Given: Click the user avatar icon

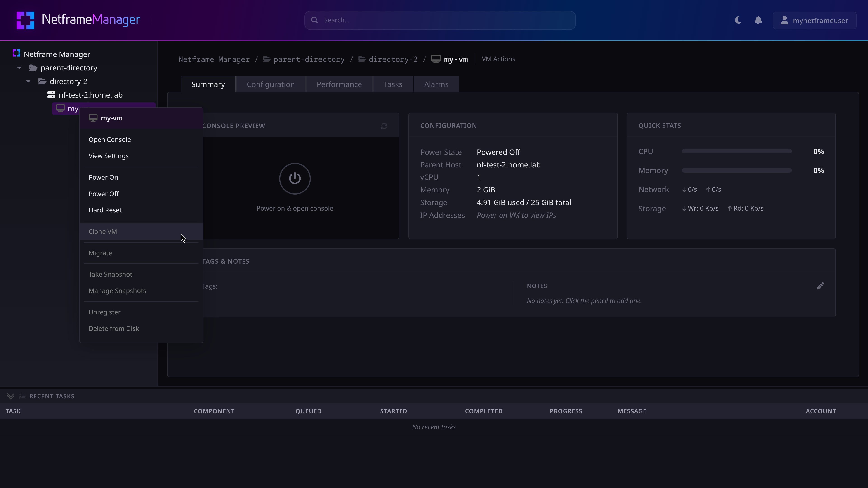Looking at the screenshot, I should pos(784,20).
